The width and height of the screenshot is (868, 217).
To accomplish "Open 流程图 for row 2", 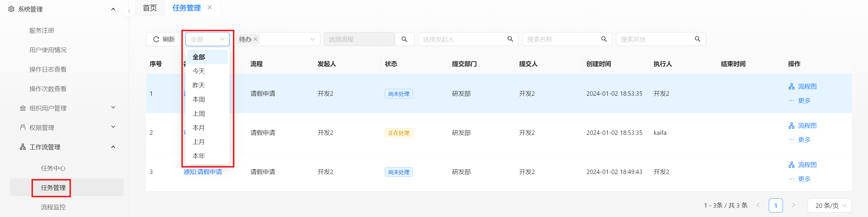I will tap(803, 125).
